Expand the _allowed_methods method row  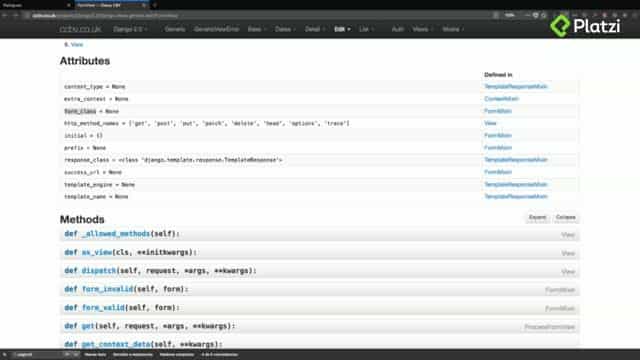(x=319, y=234)
